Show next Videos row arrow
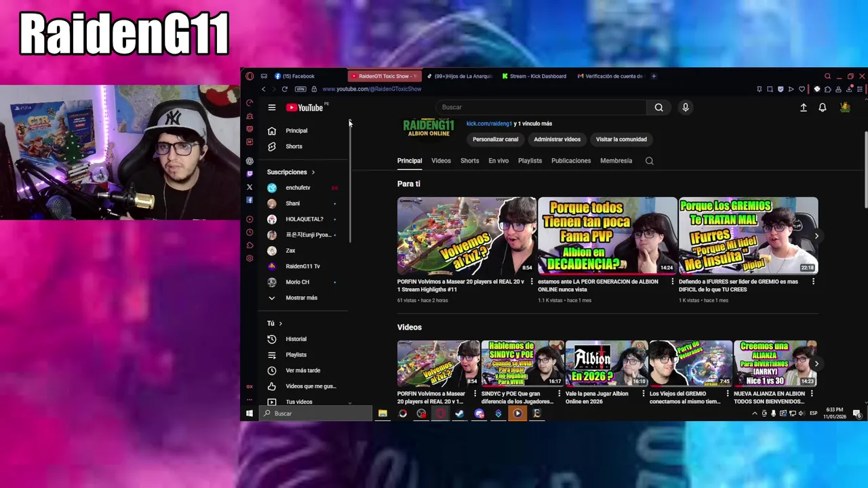868x488 pixels. (816, 364)
